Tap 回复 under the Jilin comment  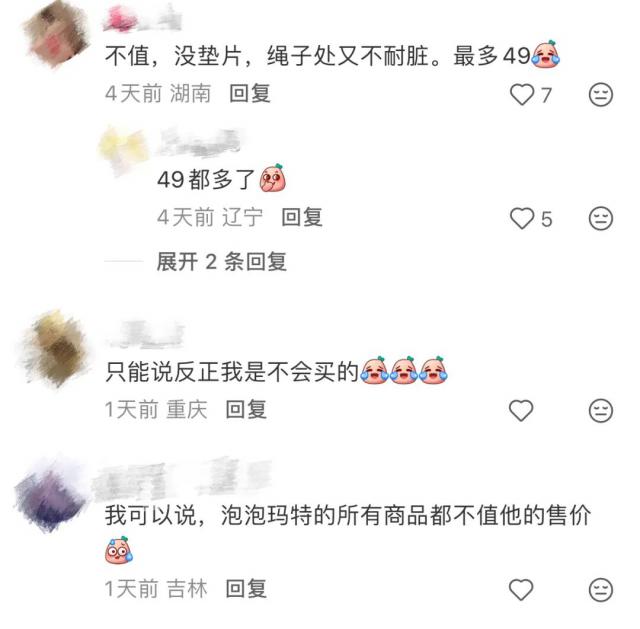(246, 589)
